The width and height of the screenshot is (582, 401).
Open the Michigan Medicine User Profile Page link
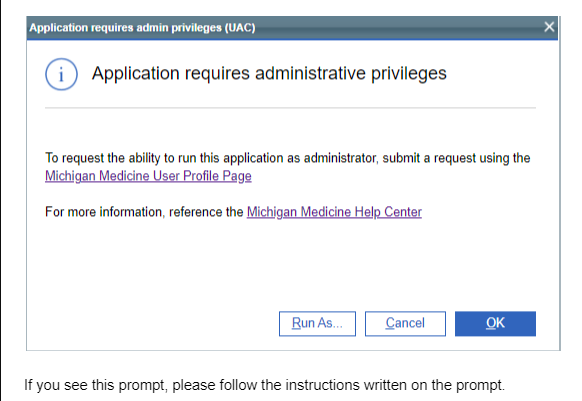pos(148,176)
